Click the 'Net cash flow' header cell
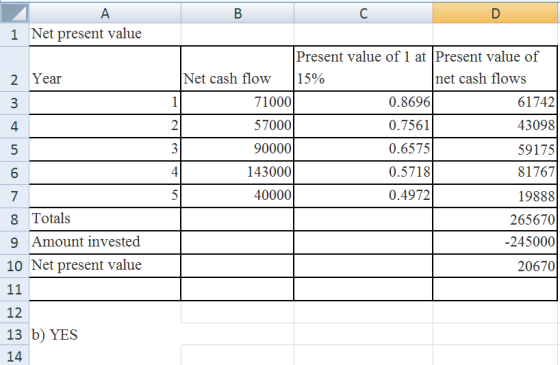The width and height of the screenshot is (560, 365). pyautogui.click(x=237, y=68)
